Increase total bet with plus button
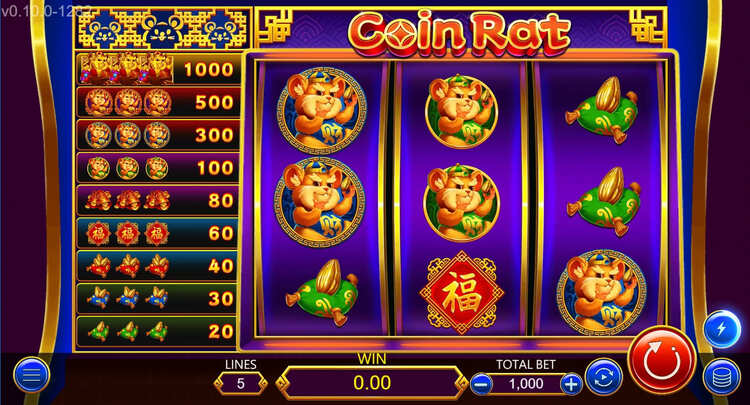 572,384
